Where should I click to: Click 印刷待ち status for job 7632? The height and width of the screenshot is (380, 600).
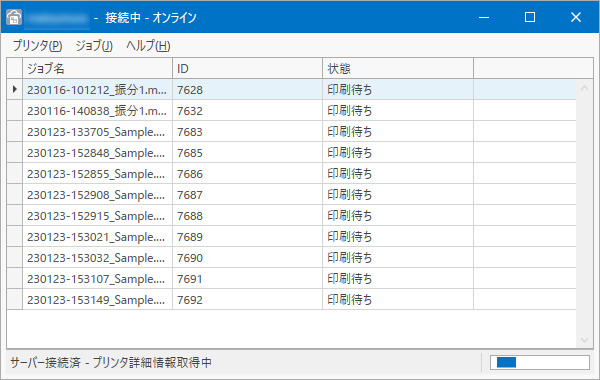point(398,111)
